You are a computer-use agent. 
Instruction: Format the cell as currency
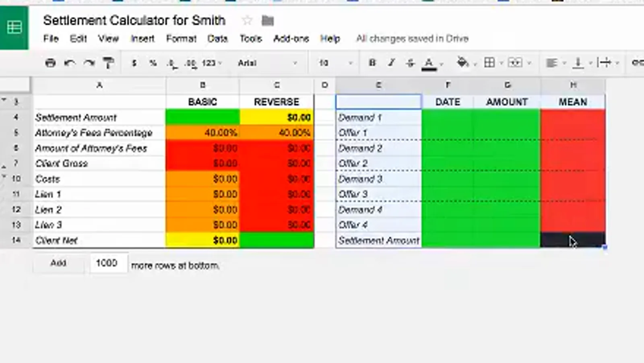pos(134,63)
